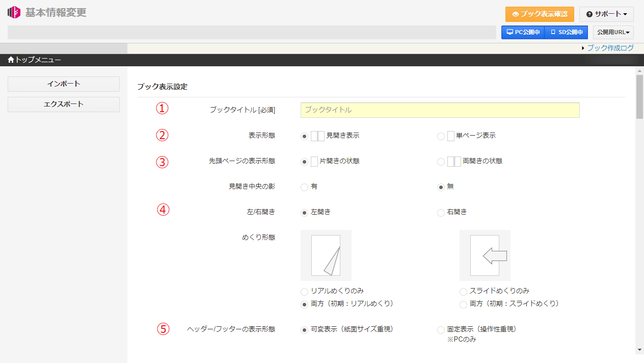Switch binding direction to 右開き
The width and height of the screenshot is (644, 363).
pos(440,213)
